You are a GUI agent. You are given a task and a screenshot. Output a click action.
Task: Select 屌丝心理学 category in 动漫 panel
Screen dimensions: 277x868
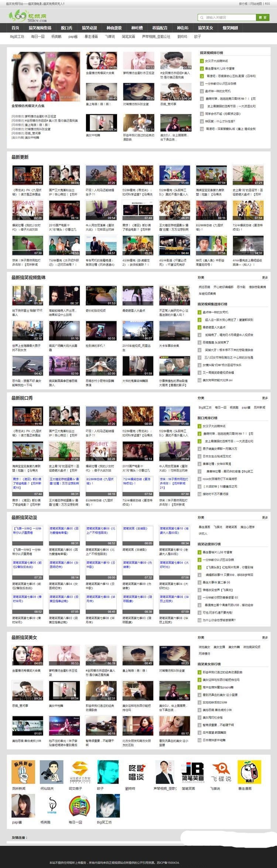click(247, 527)
